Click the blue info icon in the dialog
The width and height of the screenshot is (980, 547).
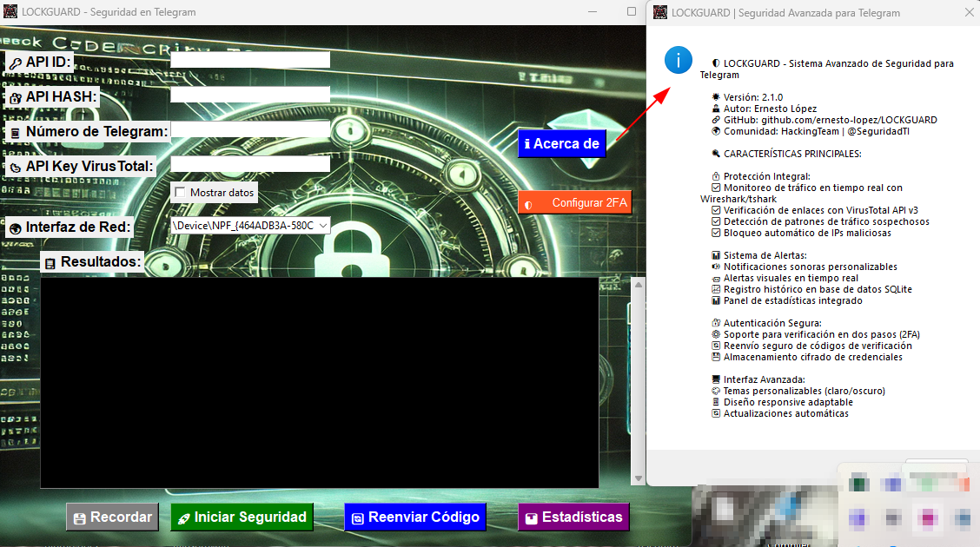point(678,61)
